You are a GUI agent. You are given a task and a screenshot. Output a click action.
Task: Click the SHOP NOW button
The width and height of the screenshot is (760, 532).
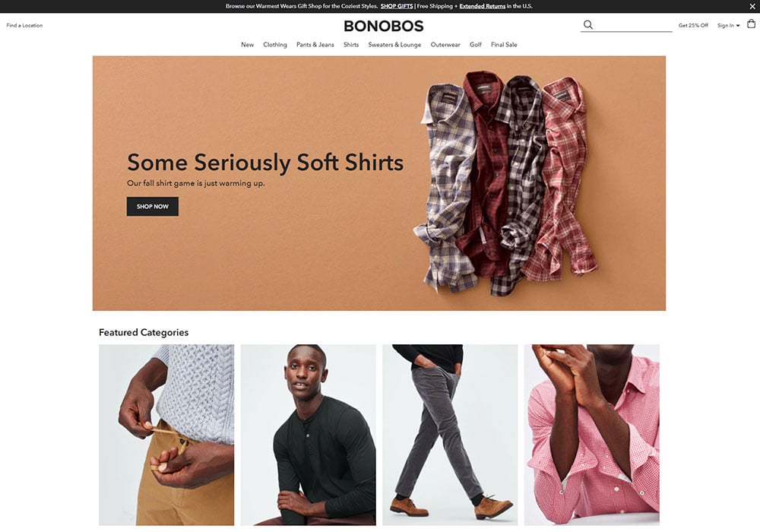coord(153,207)
